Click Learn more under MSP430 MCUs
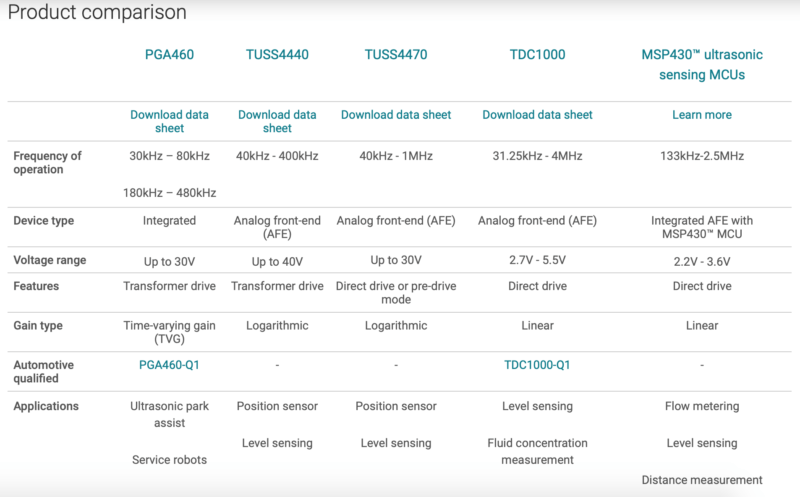Screen dimensions: 800x497 point(702,115)
